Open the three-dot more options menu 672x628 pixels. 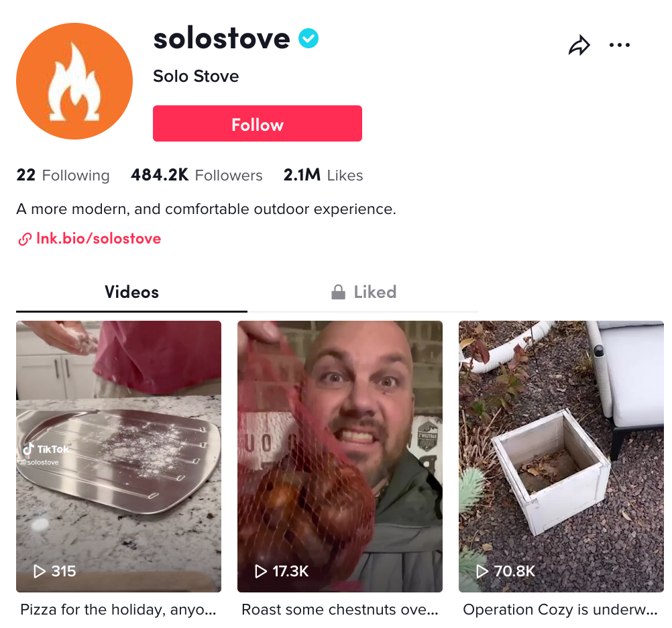(620, 46)
